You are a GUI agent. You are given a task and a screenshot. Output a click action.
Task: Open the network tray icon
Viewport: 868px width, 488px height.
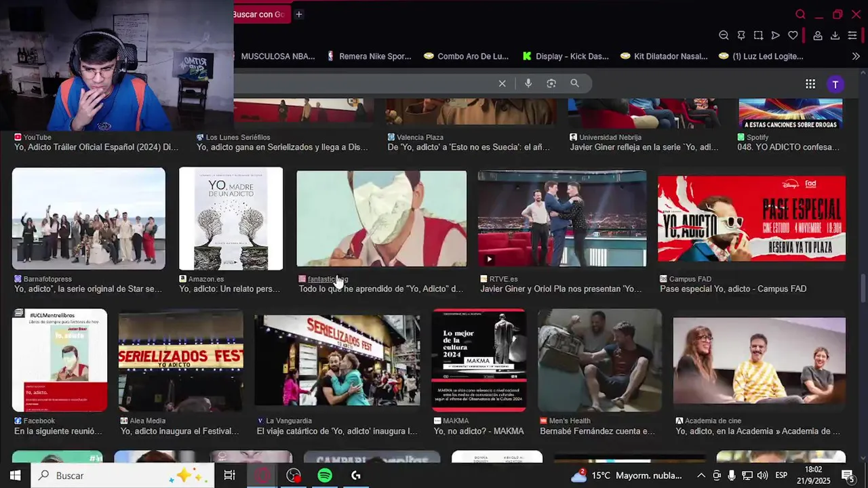pos(747,476)
